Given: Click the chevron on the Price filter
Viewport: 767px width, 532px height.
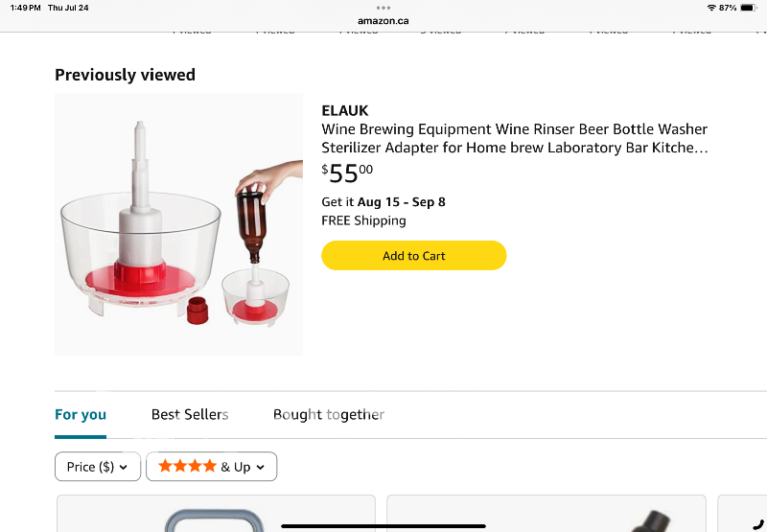Looking at the screenshot, I should (x=124, y=468).
